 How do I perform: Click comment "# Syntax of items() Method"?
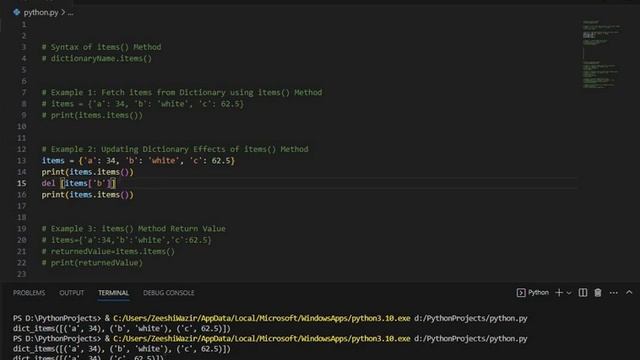tap(101, 47)
